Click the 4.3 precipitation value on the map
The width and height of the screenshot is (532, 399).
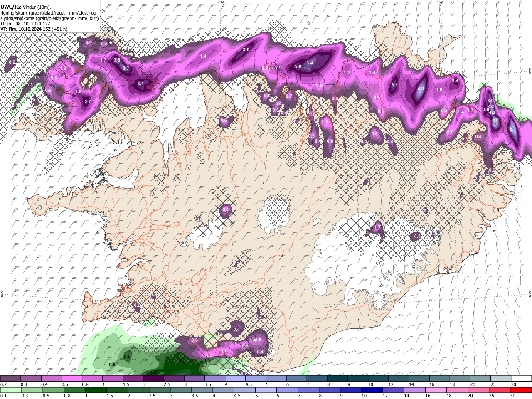tap(492, 113)
